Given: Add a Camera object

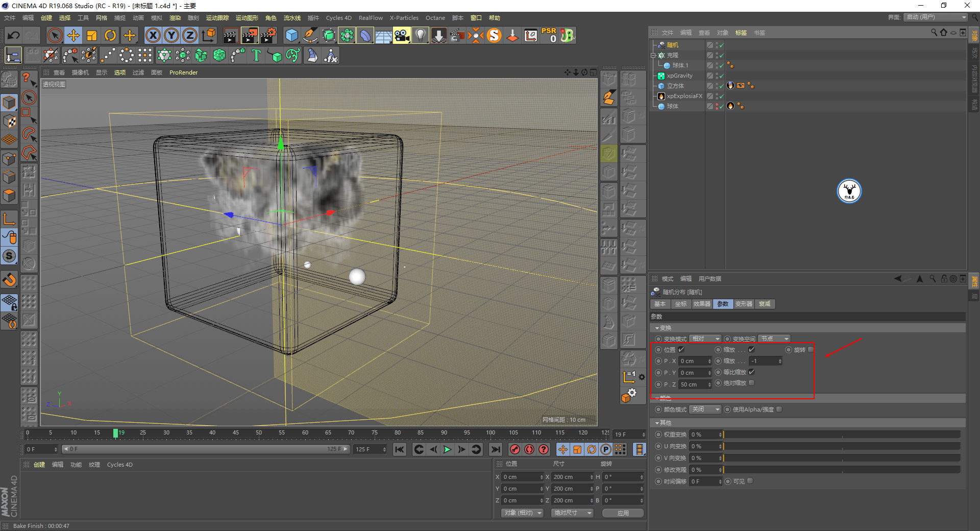Looking at the screenshot, I should click(402, 35).
